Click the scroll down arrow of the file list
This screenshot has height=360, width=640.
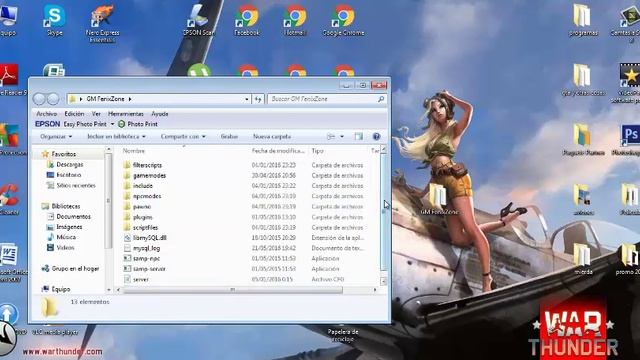point(383,281)
